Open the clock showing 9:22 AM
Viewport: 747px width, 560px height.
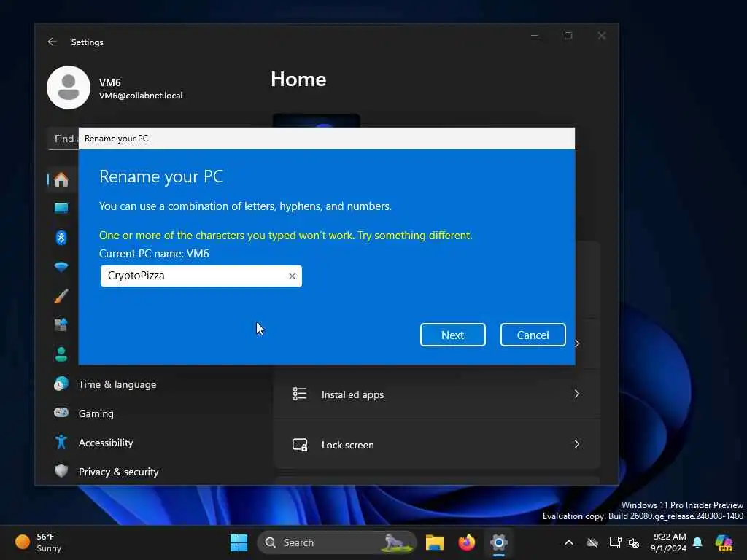coord(669,542)
